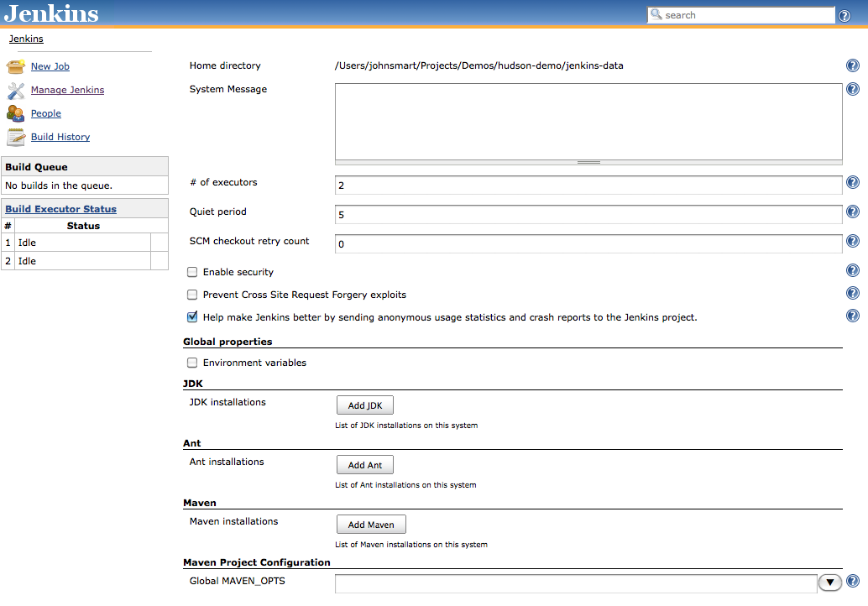This screenshot has width=868, height=606.
Task: Click the Build Queue panel header
Action: (x=85, y=166)
